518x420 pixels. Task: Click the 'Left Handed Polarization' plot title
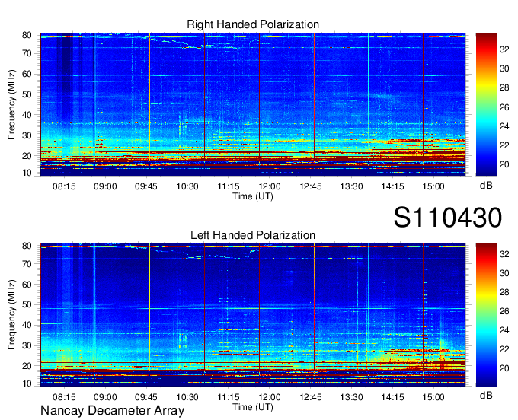tap(253, 235)
